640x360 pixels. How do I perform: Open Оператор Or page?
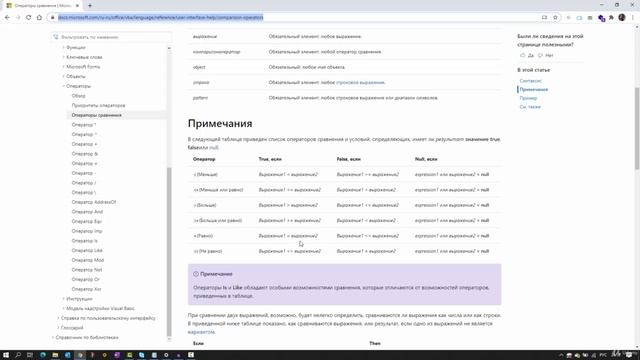pos(85,279)
